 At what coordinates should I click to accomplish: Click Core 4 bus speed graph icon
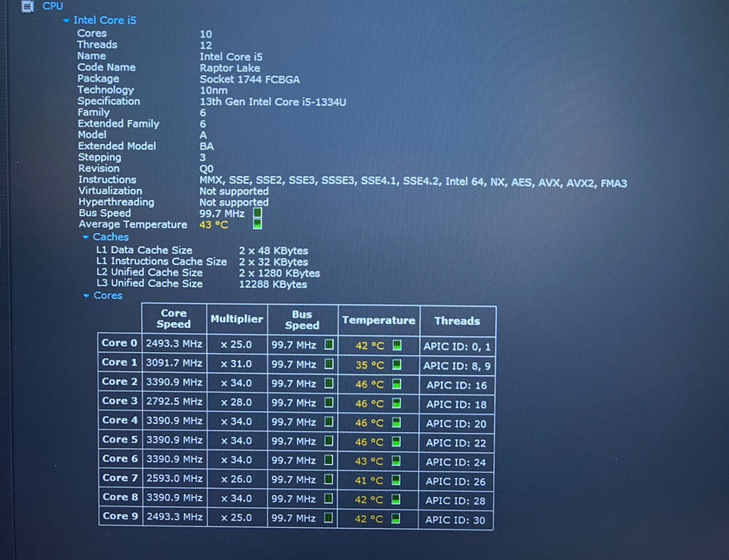329,422
